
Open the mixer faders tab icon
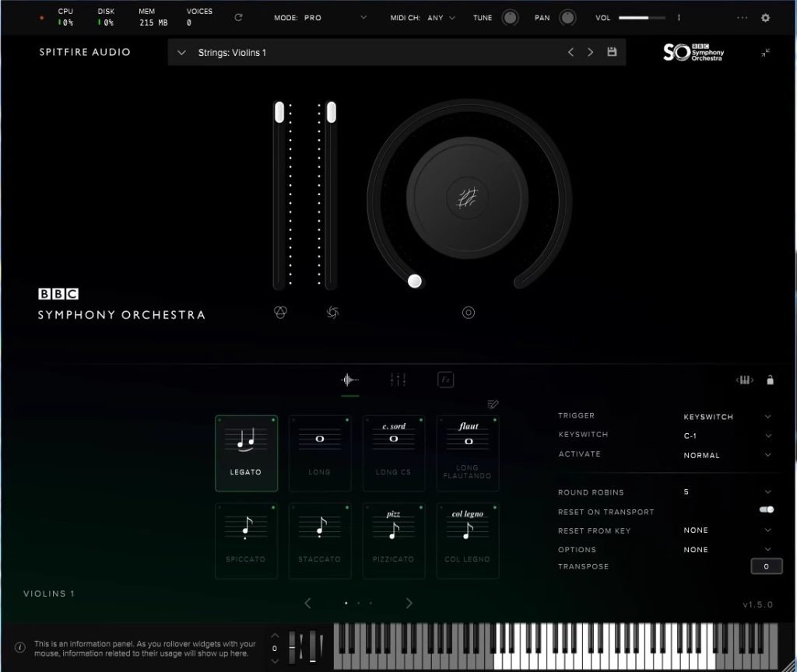(398, 380)
